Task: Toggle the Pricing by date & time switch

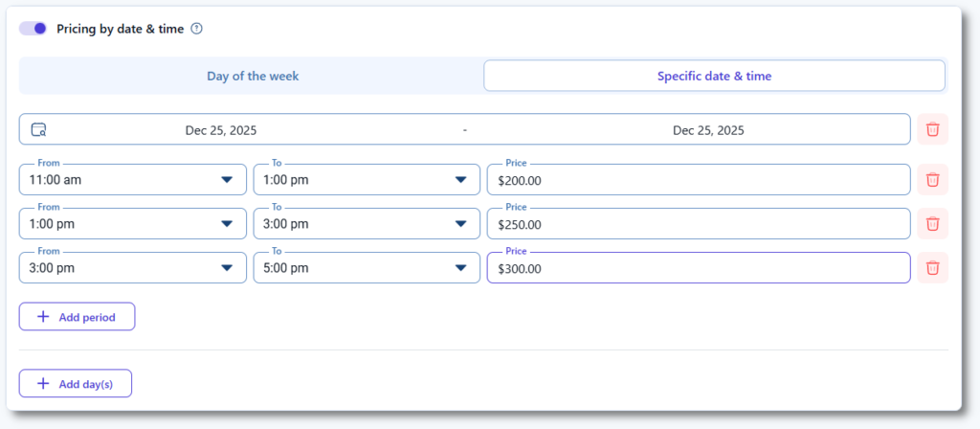Action: point(33,29)
